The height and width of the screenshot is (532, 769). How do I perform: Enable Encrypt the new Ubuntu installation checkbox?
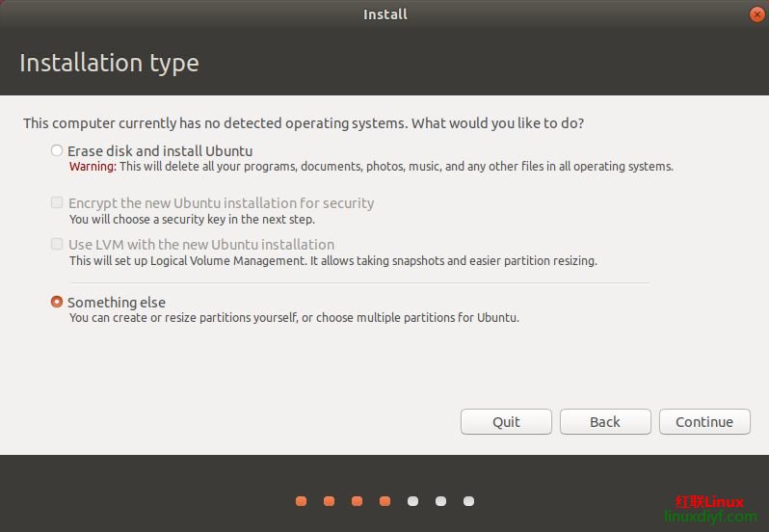click(57, 203)
